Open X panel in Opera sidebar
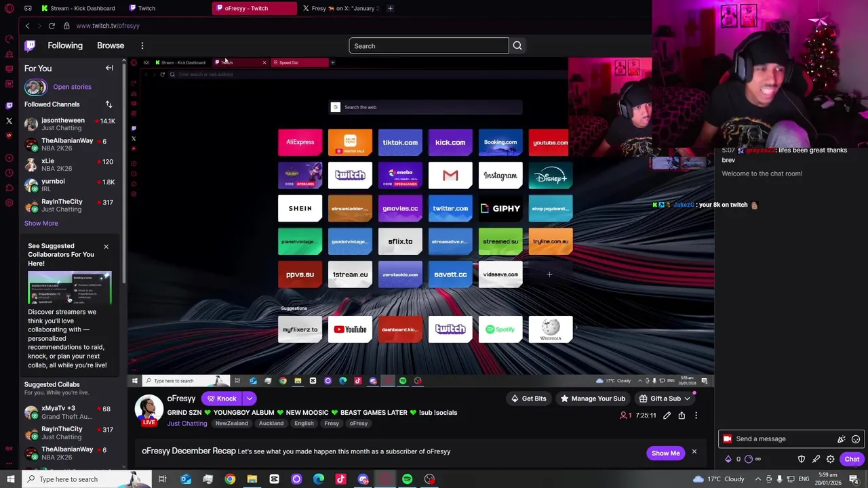Viewport: 868px width, 488px height. (9, 121)
